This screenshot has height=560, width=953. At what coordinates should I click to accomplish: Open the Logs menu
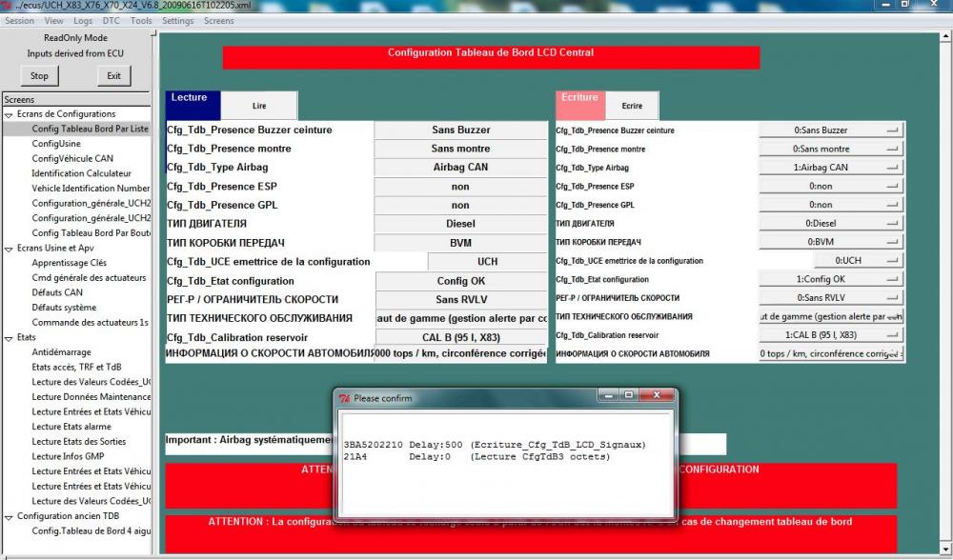(x=83, y=21)
